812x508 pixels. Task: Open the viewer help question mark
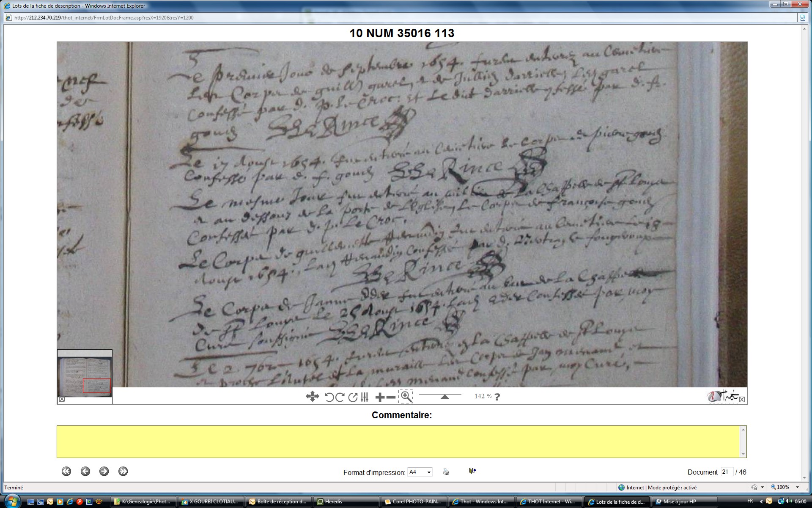pyautogui.click(x=497, y=397)
